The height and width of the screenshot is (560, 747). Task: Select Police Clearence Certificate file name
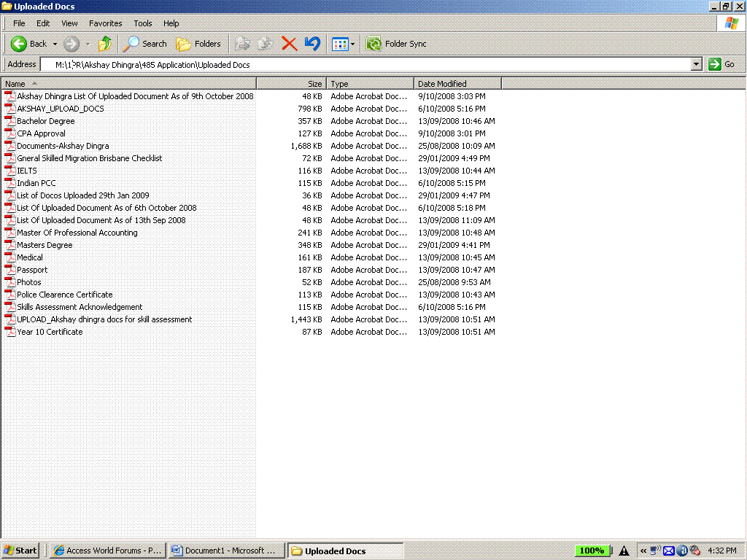click(65, 295)
